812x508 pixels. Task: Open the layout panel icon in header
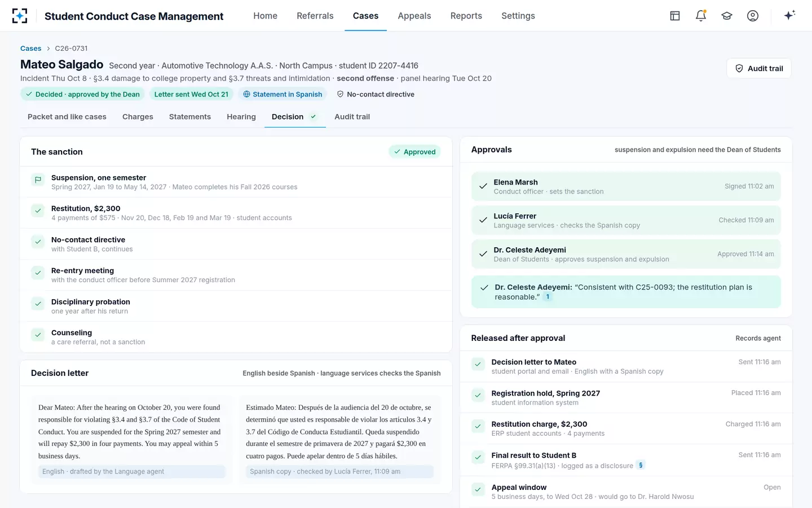click(675, 16)
